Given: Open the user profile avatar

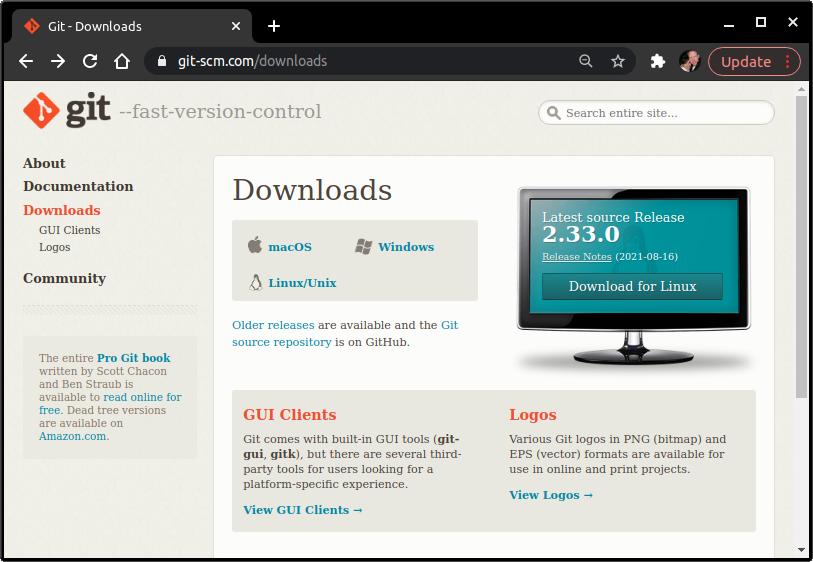Looking at the screenshot, I should tap(690, 61).
